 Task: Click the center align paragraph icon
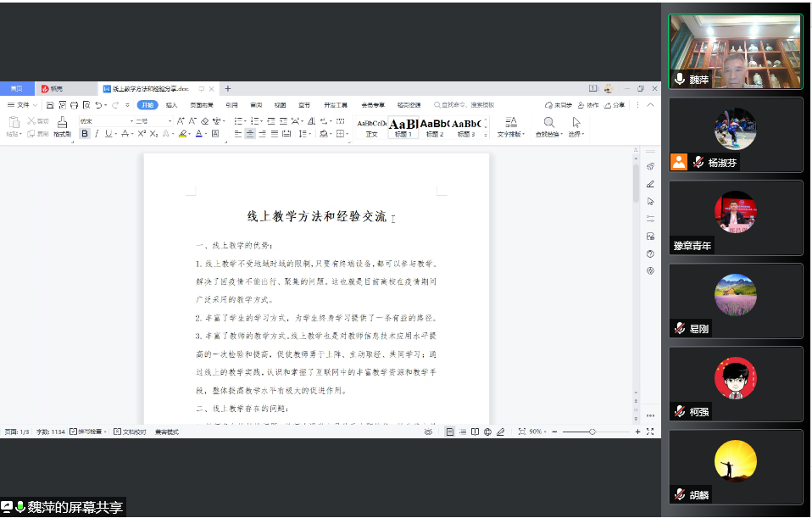coord(250,134)
